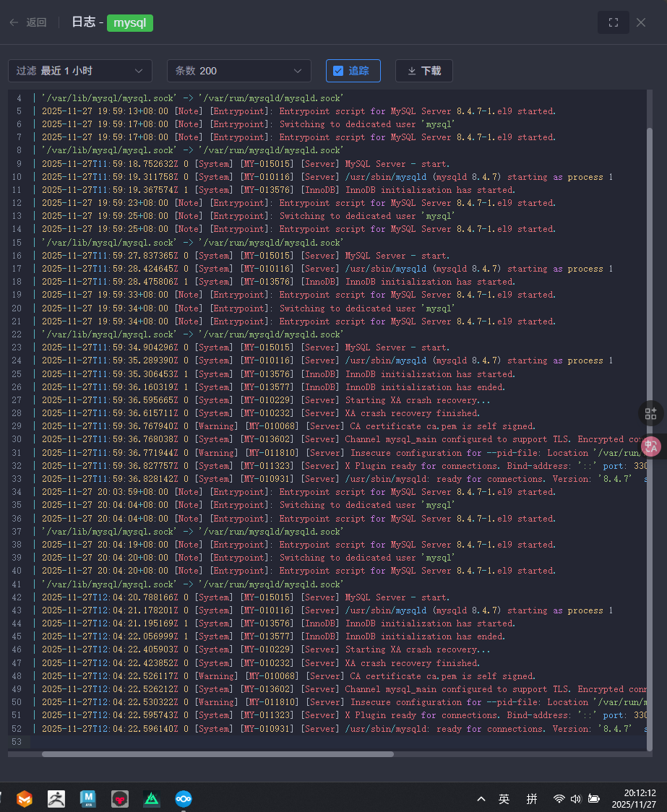Click the green mysql container tag
This screenshot has width=667, height=812.
click(130, 22)
